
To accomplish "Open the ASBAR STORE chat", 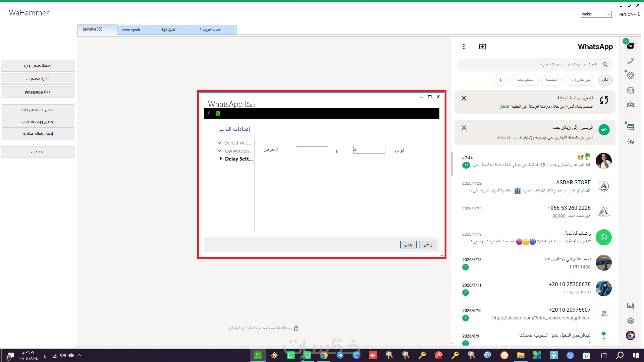I will [x=535, y=186].
